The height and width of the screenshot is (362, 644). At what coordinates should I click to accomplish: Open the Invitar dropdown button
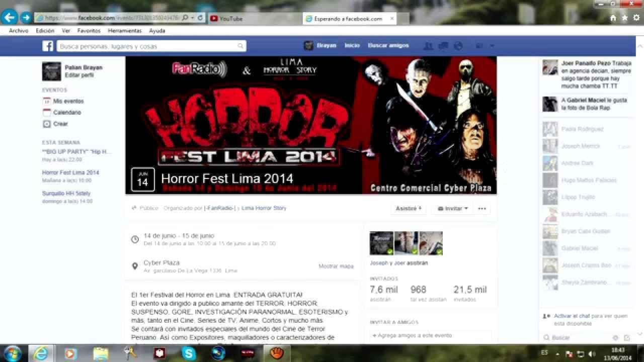pyautogui.click(x=452, y=208)
